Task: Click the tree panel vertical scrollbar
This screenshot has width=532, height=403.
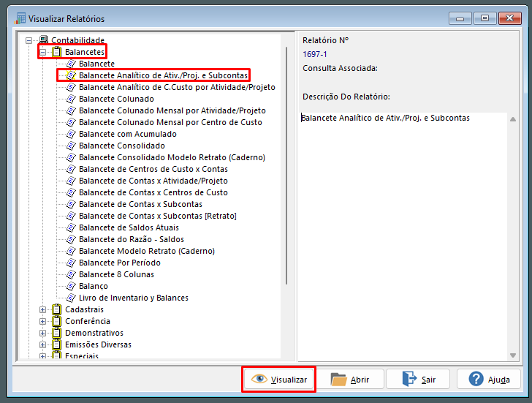Action: tap(286, 166)
